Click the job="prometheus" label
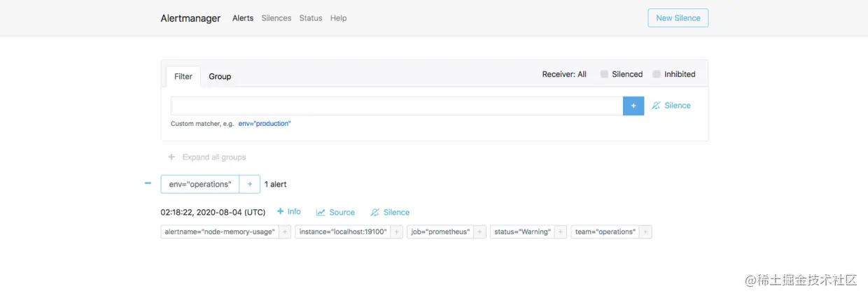868x298 pixels. tap(440, 232)
